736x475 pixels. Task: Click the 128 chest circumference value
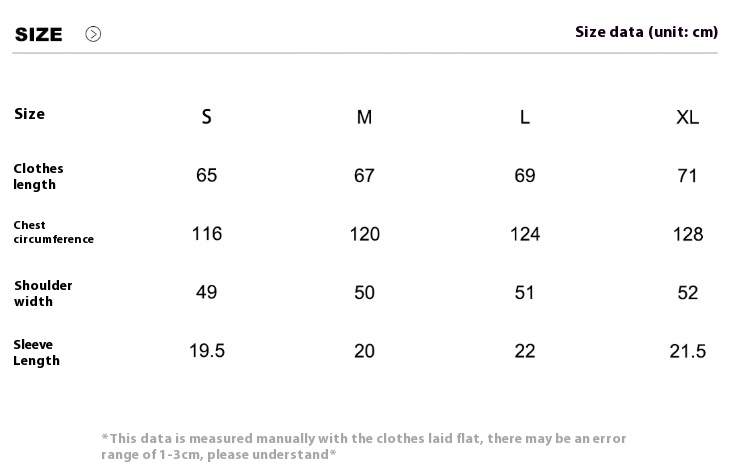click(x=688, y=234)
